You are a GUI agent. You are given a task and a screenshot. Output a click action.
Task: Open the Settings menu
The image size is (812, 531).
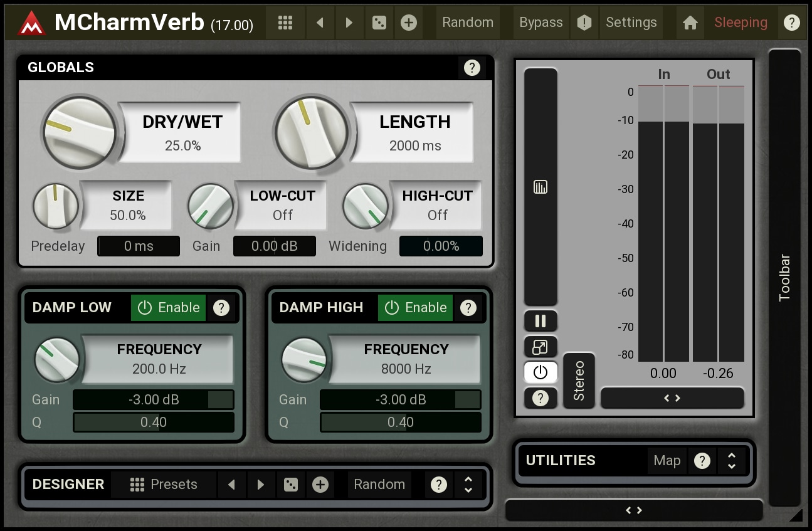click(631, 23)
